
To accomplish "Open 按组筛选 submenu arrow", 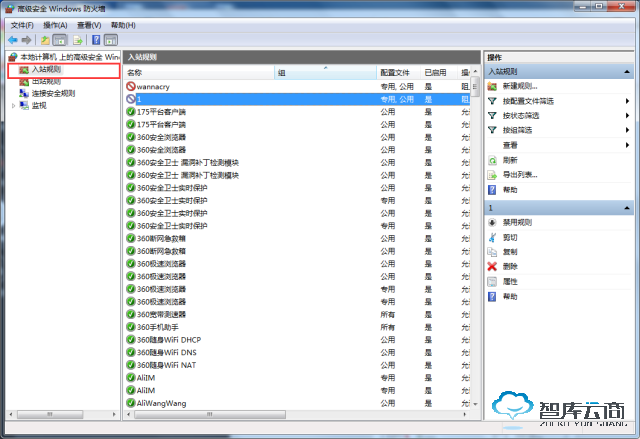I will tap(627, 130).
